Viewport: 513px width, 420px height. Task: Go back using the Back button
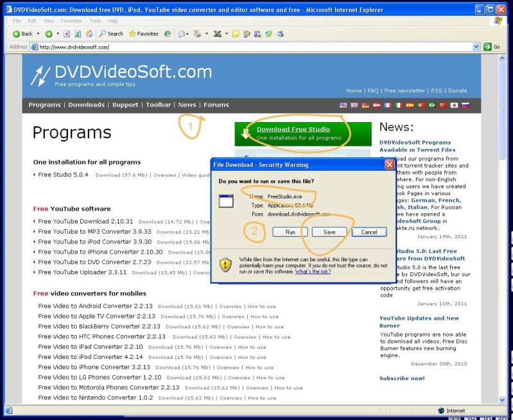pos(22,34)
